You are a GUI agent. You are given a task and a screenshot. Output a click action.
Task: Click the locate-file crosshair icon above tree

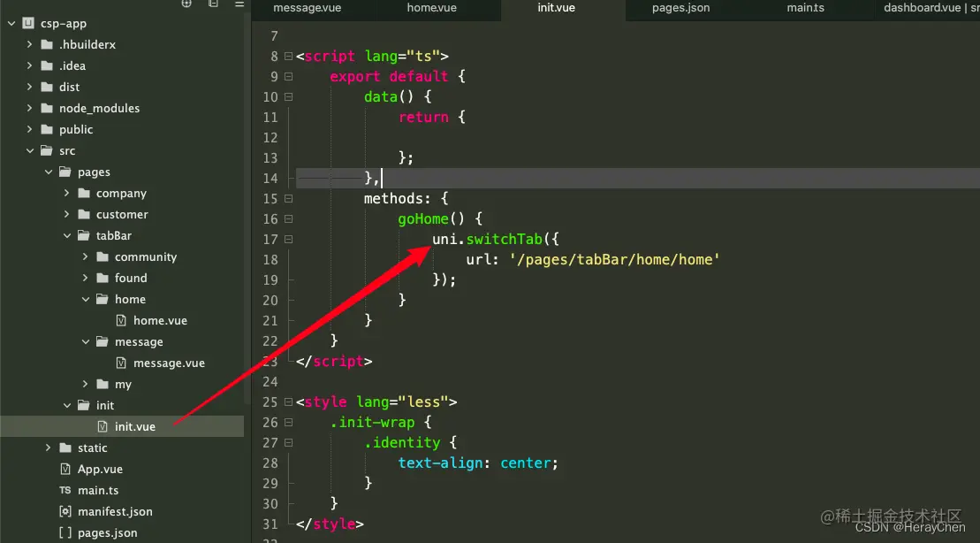click(x=186, y=4)
